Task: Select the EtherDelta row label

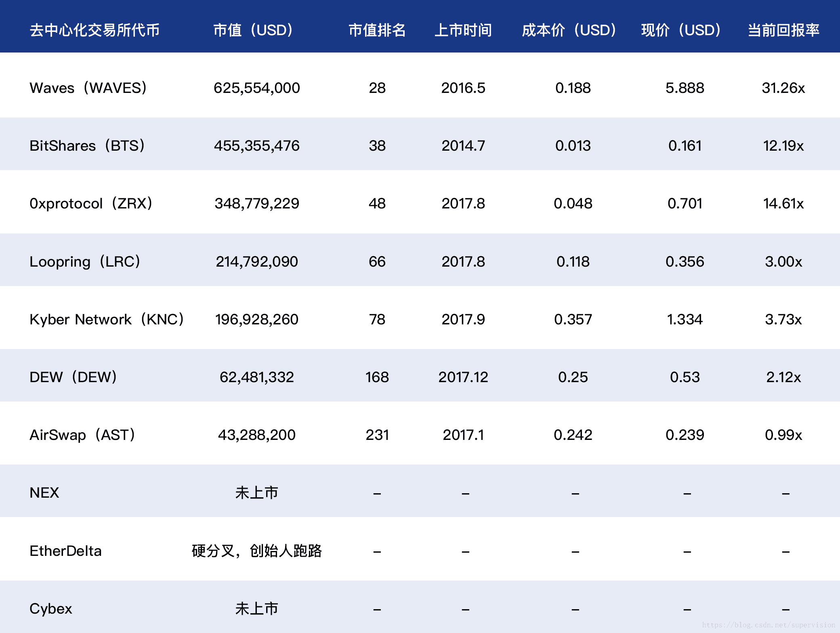Action: tap(65, 551)
